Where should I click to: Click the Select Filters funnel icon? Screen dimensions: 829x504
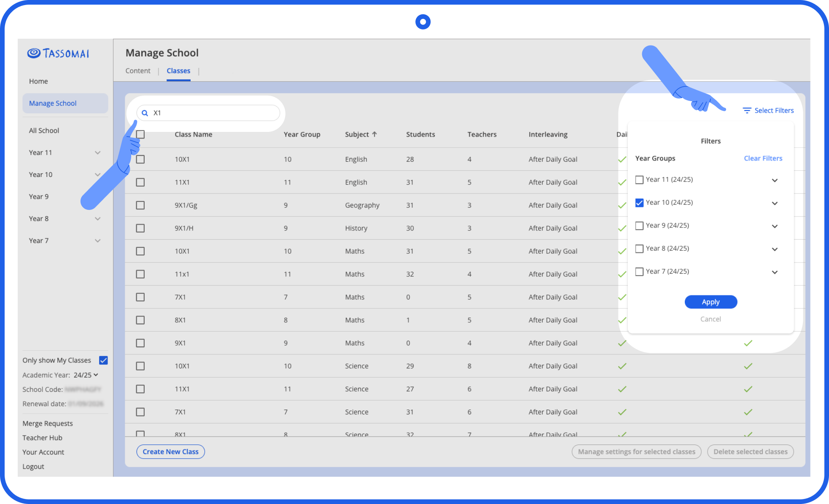coord(747,110)
